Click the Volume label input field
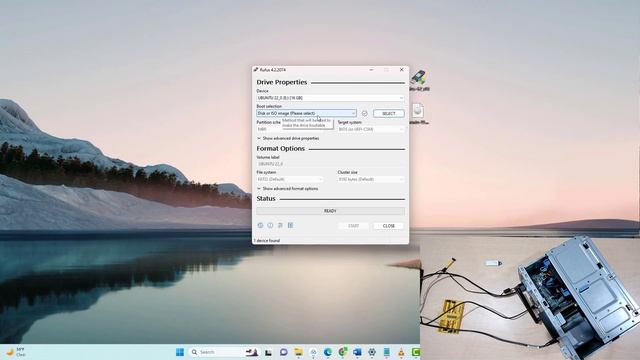 click(331, 164)
